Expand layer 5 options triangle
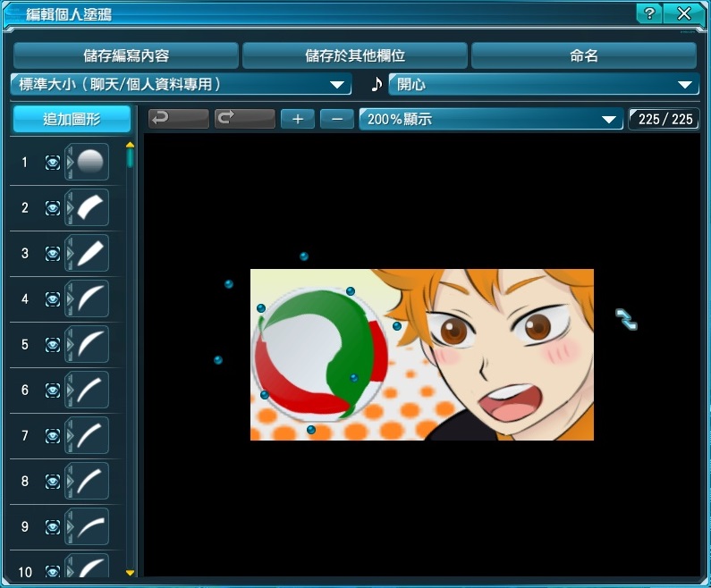Image resolution: width=711 pixels, height=588 pixels. point(70,344)
